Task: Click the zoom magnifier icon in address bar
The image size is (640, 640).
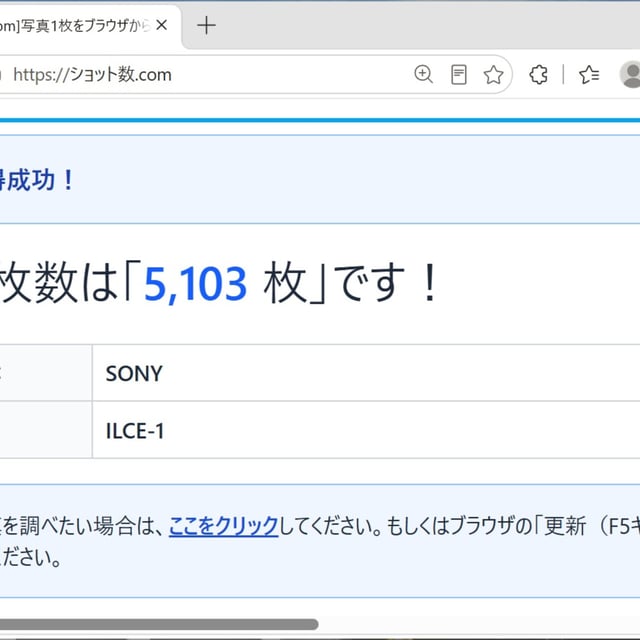Action: click(x=423, y=75)
